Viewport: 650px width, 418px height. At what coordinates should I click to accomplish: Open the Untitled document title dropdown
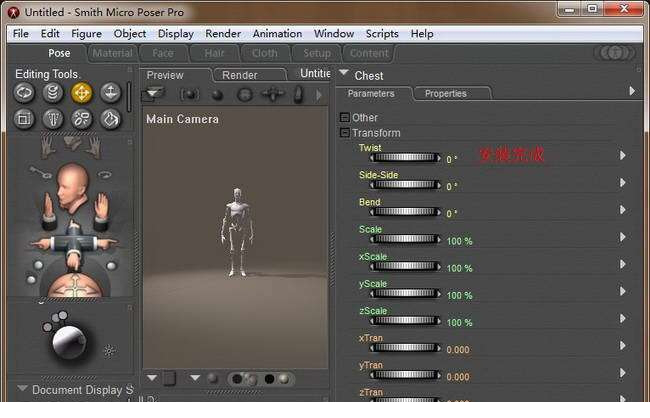(x=315, y=73)
